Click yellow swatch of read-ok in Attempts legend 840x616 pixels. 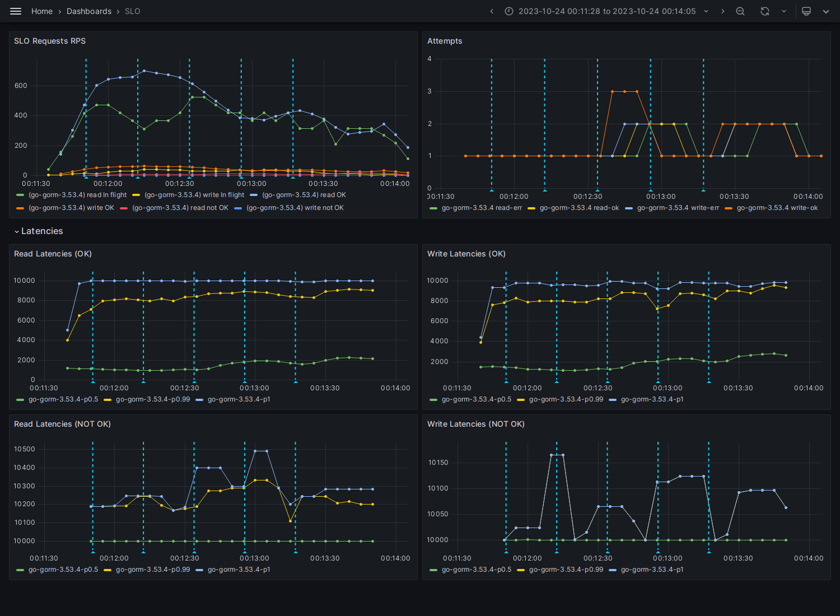click(531, 208)
